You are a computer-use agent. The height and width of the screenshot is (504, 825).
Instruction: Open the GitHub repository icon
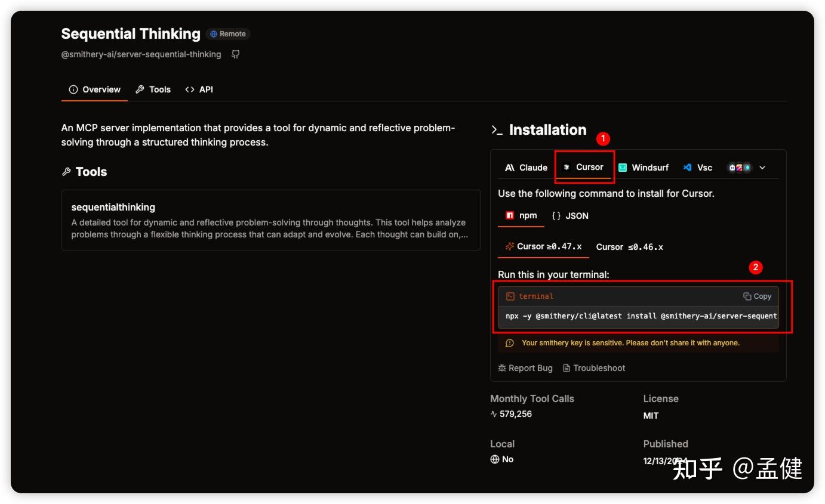click(236, 54)
